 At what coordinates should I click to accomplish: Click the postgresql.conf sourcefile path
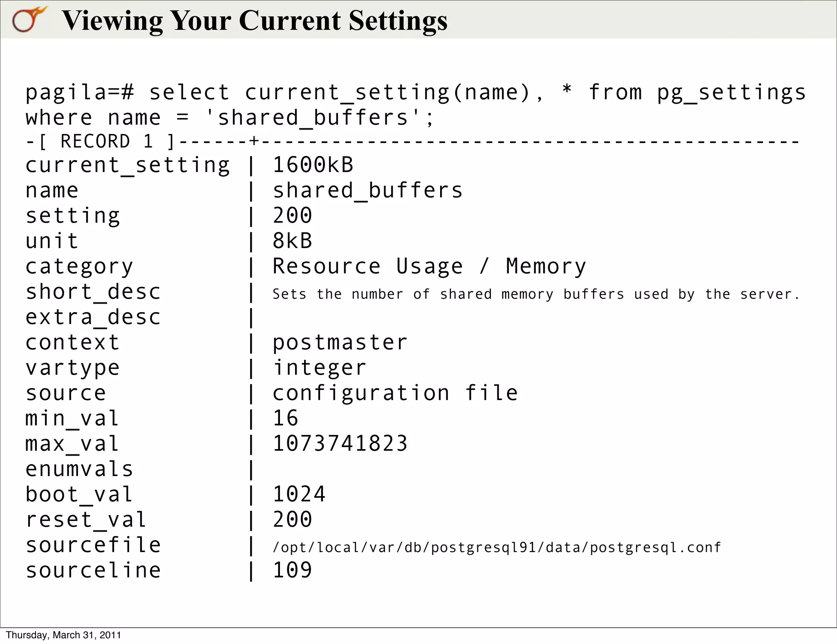(497, 548)
